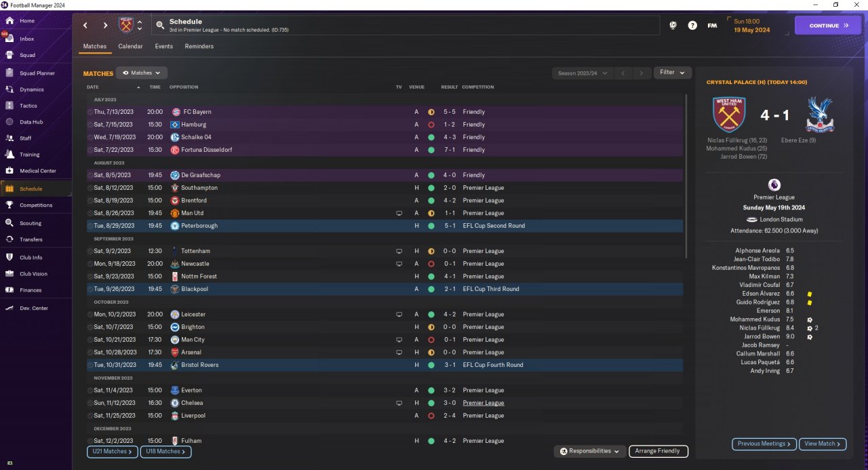The image size is (868, 470).
Task: Open the Finances sidebar icon
Action: point(9,290)
